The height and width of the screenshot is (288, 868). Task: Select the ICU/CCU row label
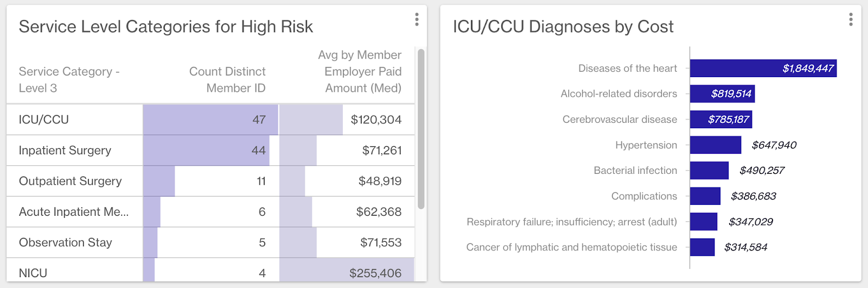[44, 120]
